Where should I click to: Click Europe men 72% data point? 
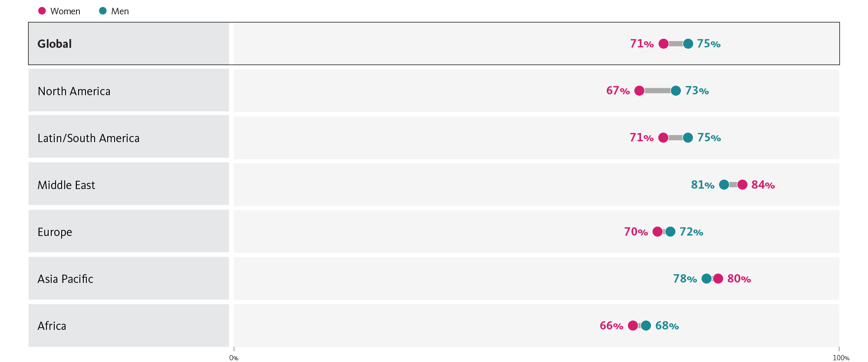(x=671, y=232)
